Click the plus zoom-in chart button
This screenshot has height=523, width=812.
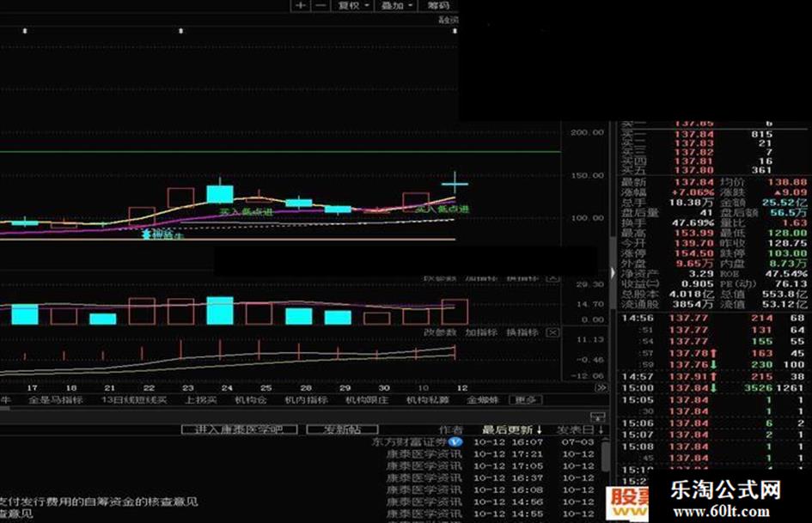[301, 5]
